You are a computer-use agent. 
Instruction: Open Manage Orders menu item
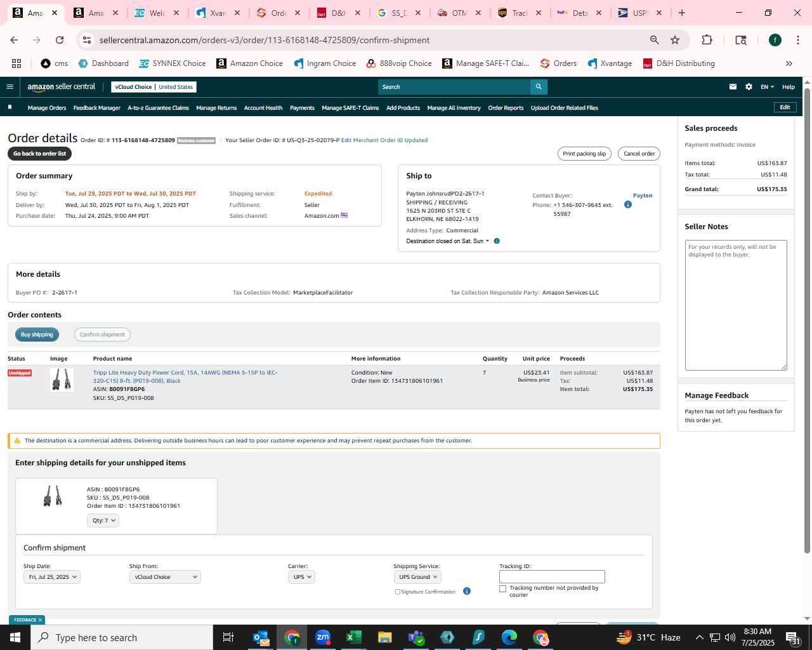point(47,108)
